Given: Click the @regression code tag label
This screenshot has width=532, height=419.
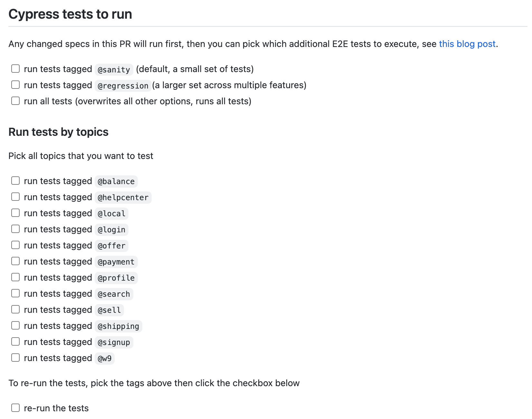Looking at the screenshot, I should coord(123,86).
